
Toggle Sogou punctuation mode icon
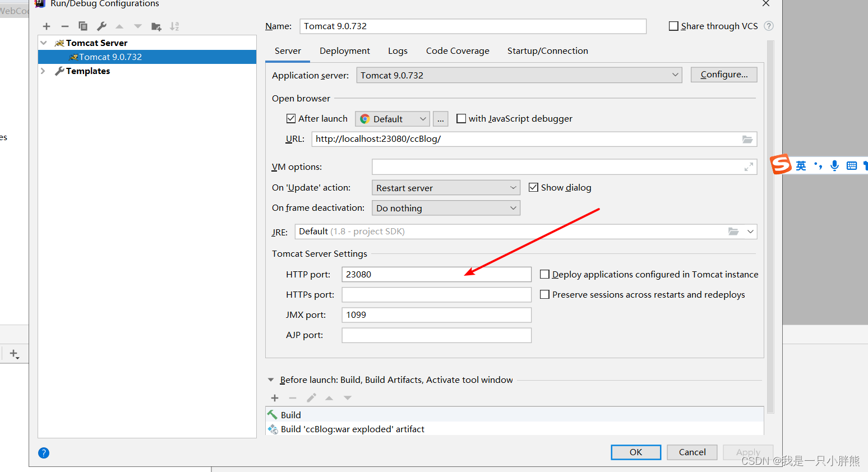click(818, 165)
